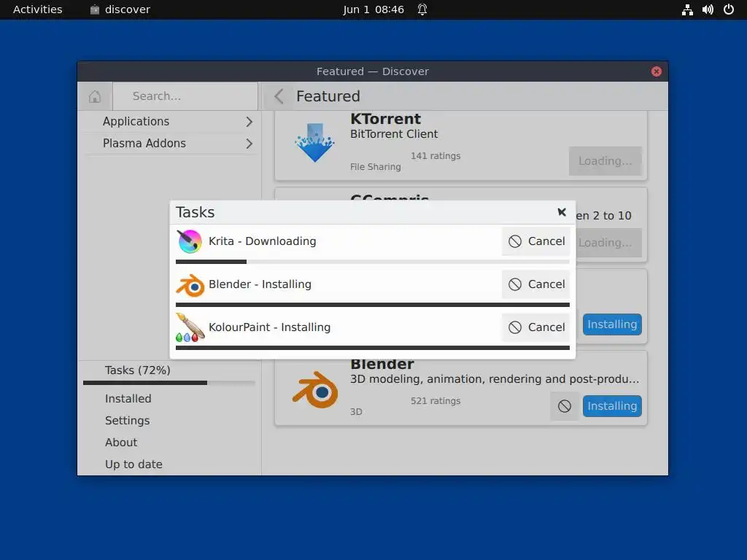Go back using the Featured back arrow
This screenshot has width=747, height=560.
pos(279,96)
